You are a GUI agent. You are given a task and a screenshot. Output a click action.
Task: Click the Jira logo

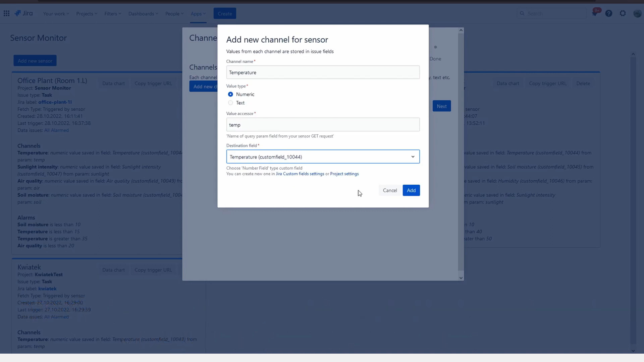[x=23, y=13]
